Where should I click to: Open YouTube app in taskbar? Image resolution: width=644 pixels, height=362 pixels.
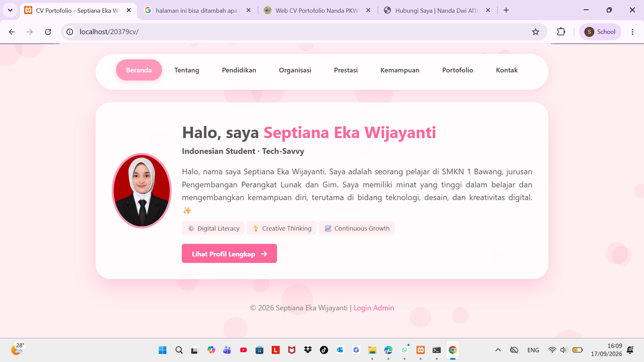coord(244,350)
